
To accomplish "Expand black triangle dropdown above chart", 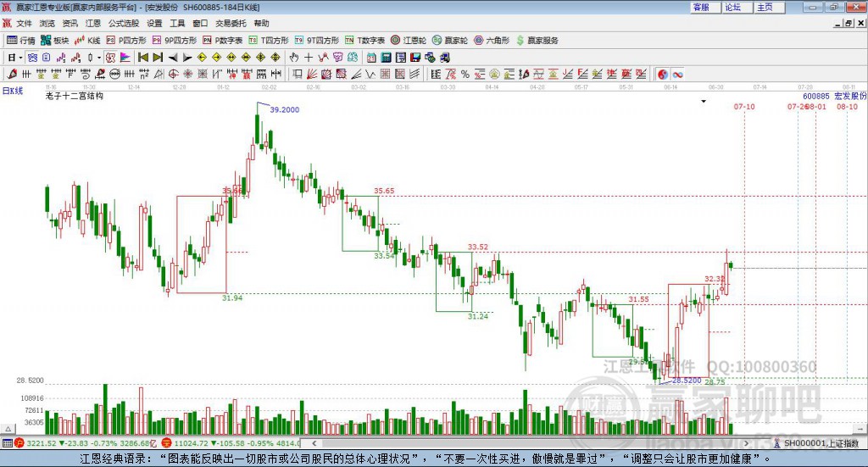I will pyautogui.click(x=704, y=101).
